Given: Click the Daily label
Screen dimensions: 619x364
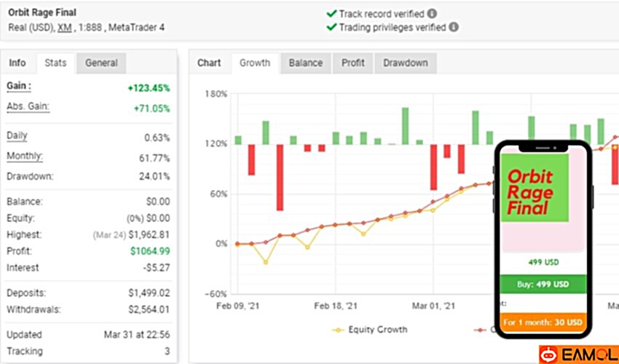Looking at the screenshot, I should 17,136.
